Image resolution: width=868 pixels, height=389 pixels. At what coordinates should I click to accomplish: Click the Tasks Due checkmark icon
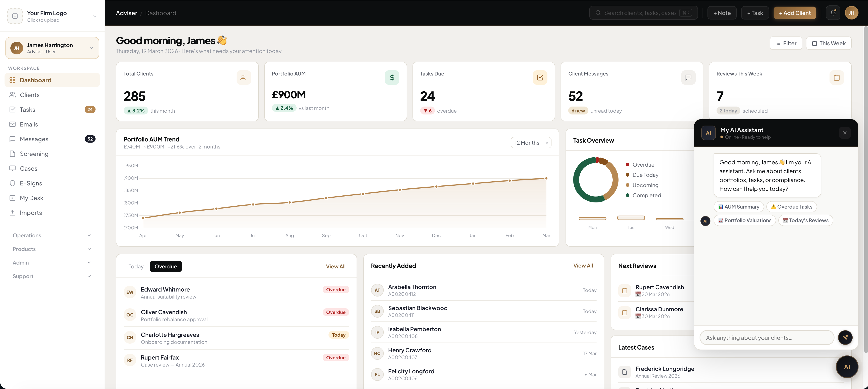(540, 78)
